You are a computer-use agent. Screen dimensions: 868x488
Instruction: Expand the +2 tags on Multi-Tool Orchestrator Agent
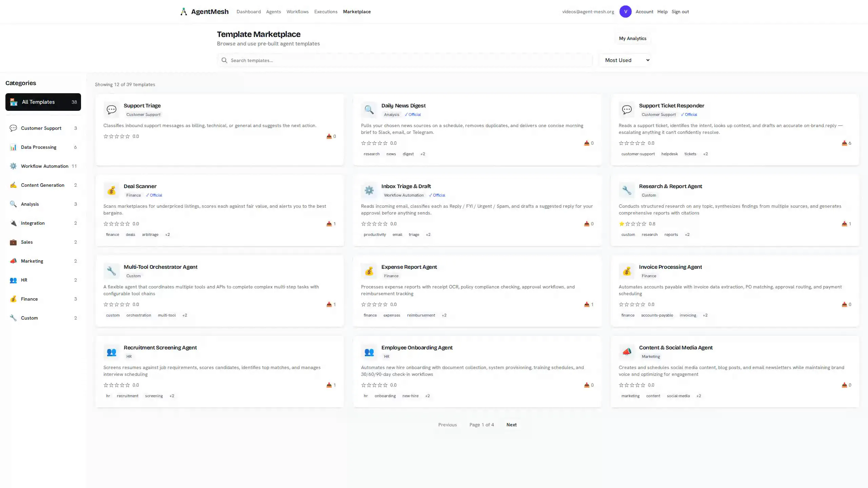pos(185,315)
